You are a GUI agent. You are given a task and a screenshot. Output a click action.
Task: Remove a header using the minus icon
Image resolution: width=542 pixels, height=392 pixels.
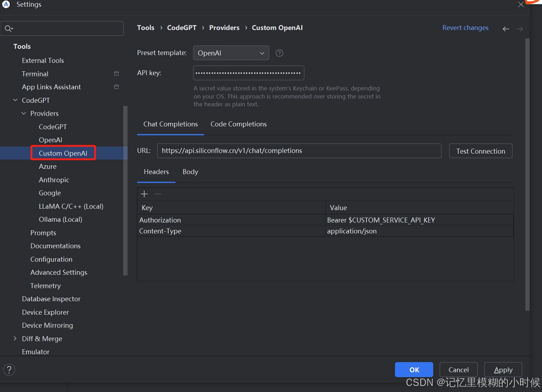click(x=158, y=194)
